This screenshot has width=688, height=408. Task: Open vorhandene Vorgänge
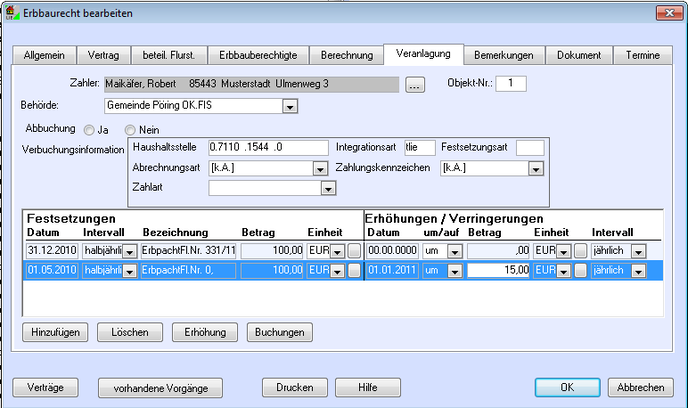[x=160, y=387]
